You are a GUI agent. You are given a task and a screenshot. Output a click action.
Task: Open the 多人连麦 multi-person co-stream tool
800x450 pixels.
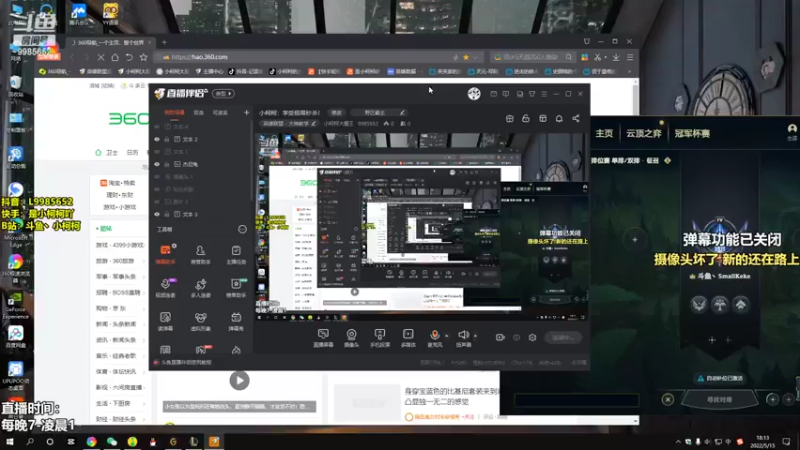click(x=201, y=287)
